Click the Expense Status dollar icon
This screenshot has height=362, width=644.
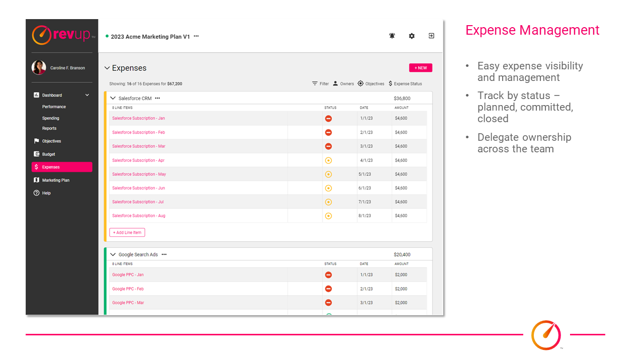[390, 83]
